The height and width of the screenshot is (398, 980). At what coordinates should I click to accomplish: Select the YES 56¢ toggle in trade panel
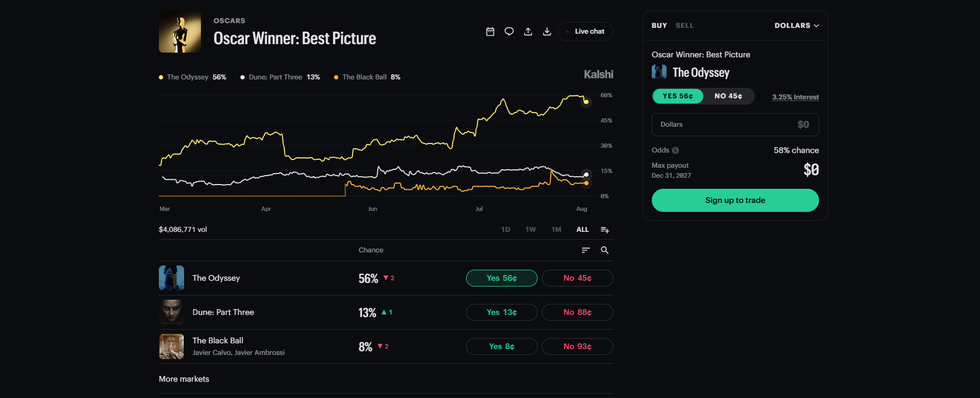(678, 96)
